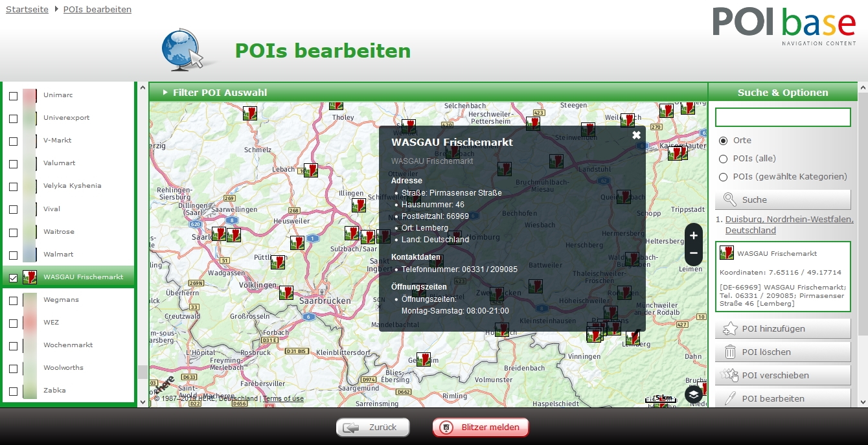Zoom in with the map plus button
868x445 pixels.
pyautogui.click(x=693, y=236)
